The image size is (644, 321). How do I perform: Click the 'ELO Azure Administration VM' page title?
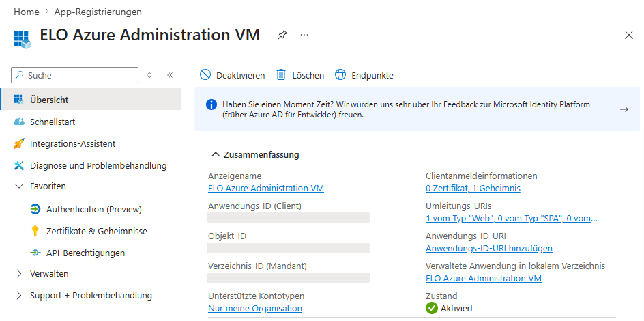[x=150, y=35]
